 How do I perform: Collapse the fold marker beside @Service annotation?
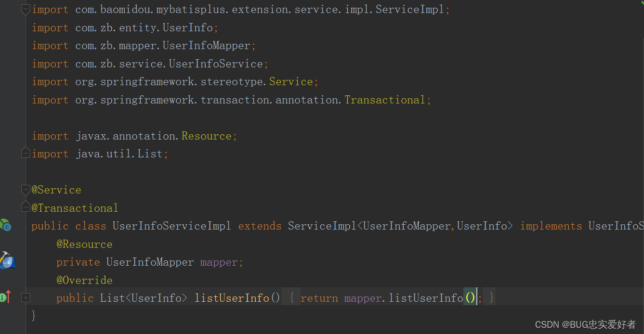coord(26,190)
